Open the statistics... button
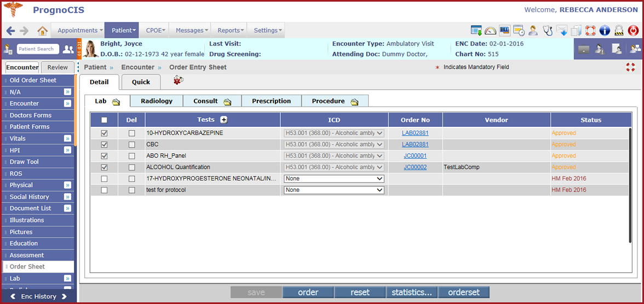The height and width of the screenshot is (304, 644). 412,293
